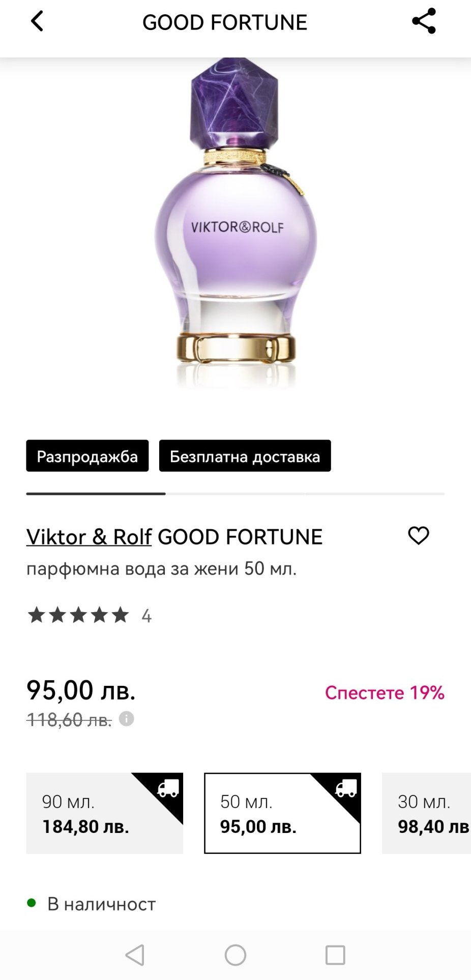Open Android recent apps square
Screen dimensions: 471x980
point(335,955)
